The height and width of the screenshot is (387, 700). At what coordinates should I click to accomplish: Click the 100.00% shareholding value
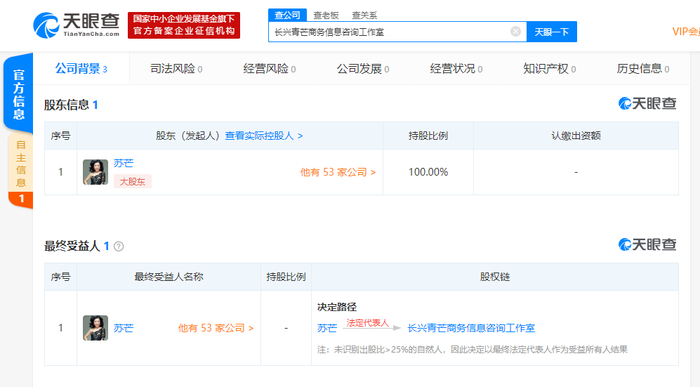click(x=428, y=172)
